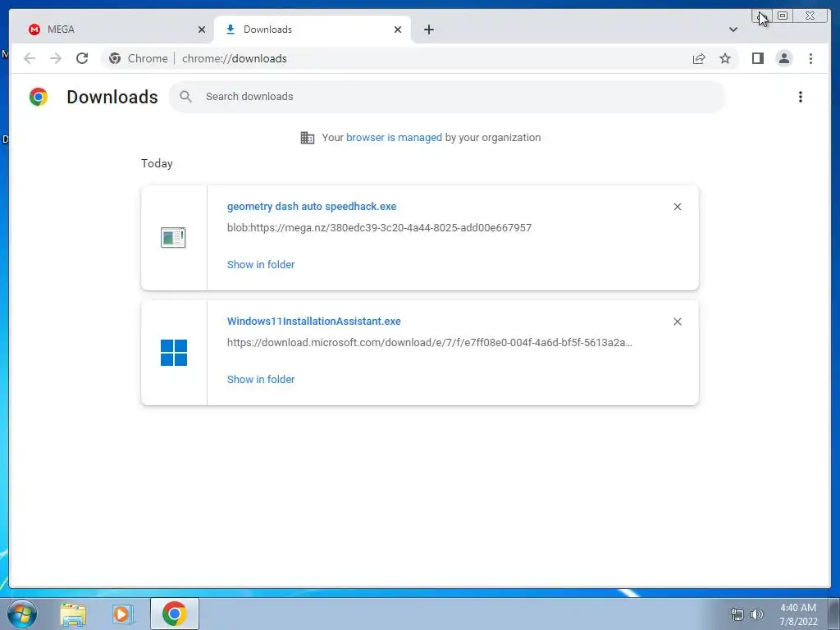Open Windows Explorer from the taskbar
Screen dimensions: 840x630
click(x=73, y=614)
